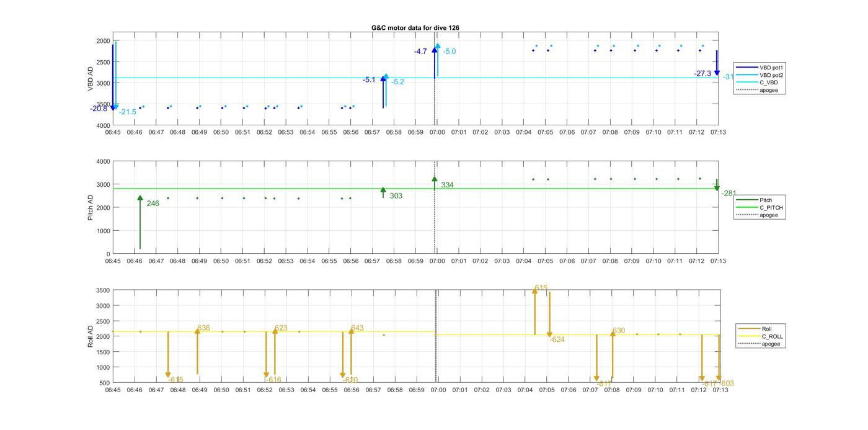Click the '06:52' tick under the Roll plot
Viewport: 868px width, 430px height.
pos(265,390)
